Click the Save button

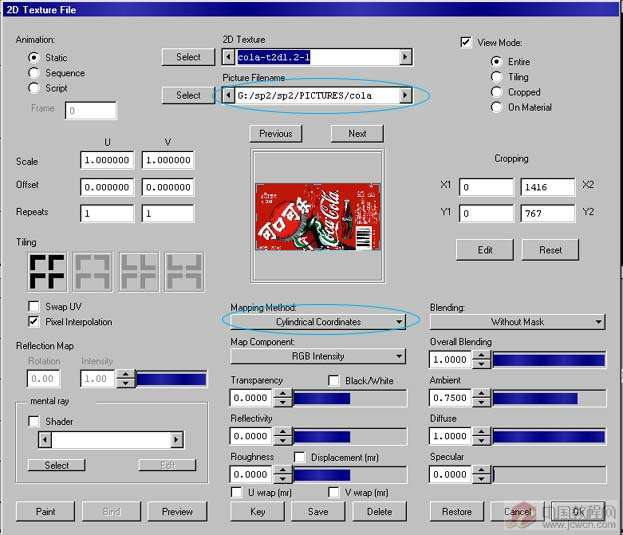tap(318, 512)
